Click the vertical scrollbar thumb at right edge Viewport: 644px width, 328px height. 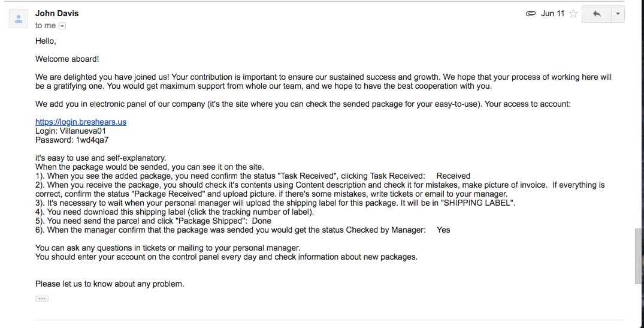pyautogui.click(x=638, y=256)
